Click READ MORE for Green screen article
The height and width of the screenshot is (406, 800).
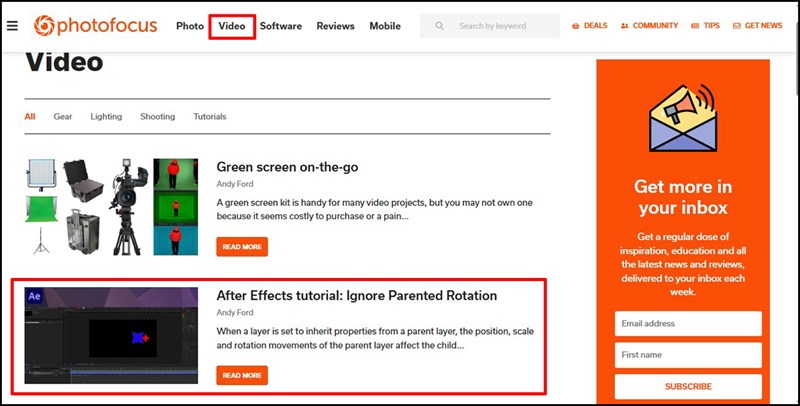click(242, 247)
